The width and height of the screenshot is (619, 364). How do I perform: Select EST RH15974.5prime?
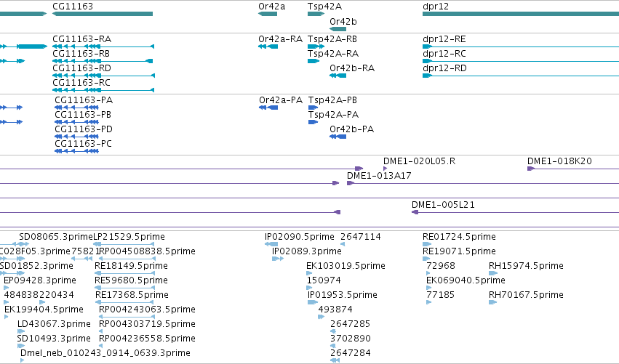coord(526,266)
